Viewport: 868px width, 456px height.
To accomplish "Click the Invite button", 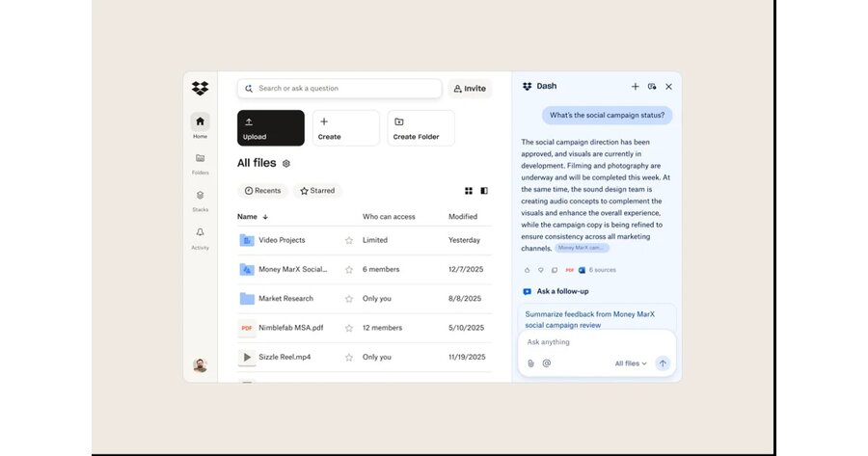I will pos(470,89).
